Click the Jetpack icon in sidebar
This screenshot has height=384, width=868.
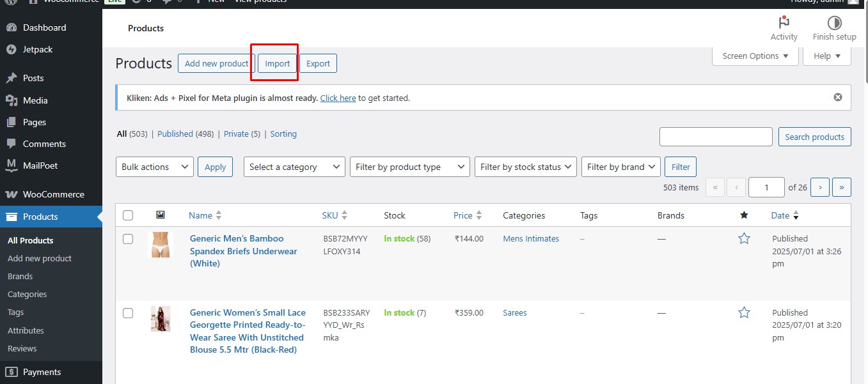click(x=12, y=49)
